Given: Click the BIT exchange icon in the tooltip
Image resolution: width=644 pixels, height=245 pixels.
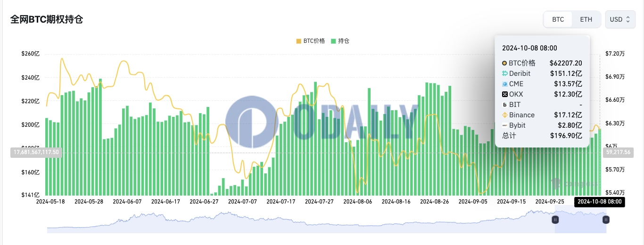Looking at the screenshot, I should [x=504, y=105].
